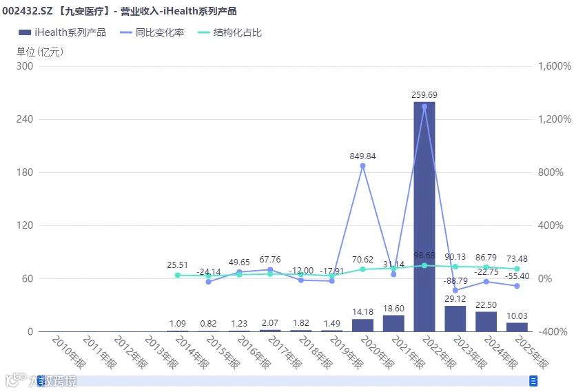Click the 2018年报 x-axis label
Image resolution: width=585 pixels, height=392 pixels.
tap(316, 352)
